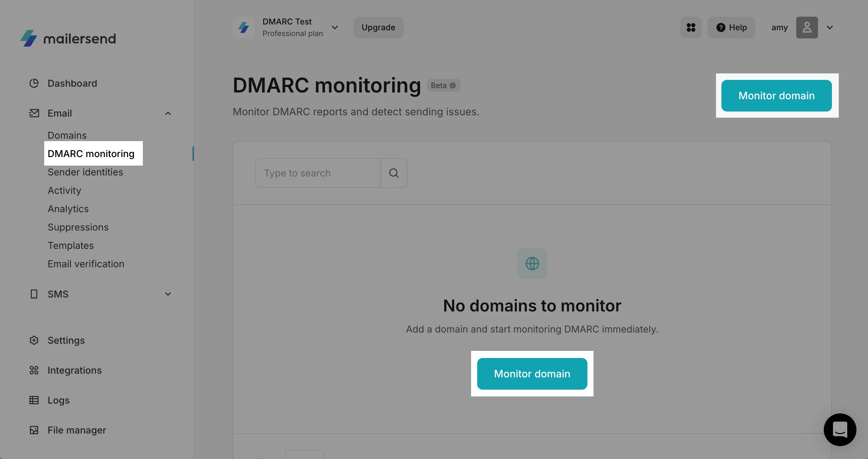
Task: Click the Logs icon
Action: (34, 400)
